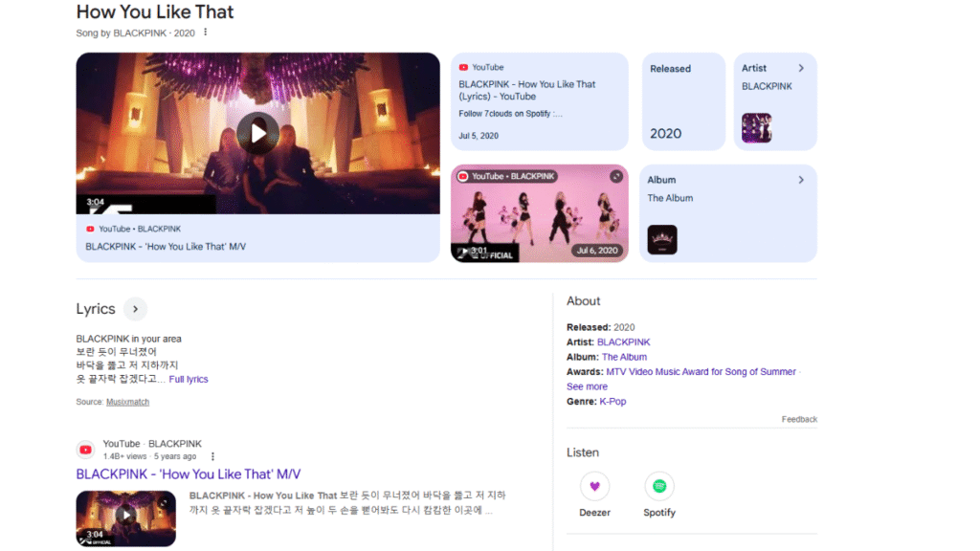Open the Full lyrics link
The width and height of the screenshot is (980, 551).
click(189, 379)
